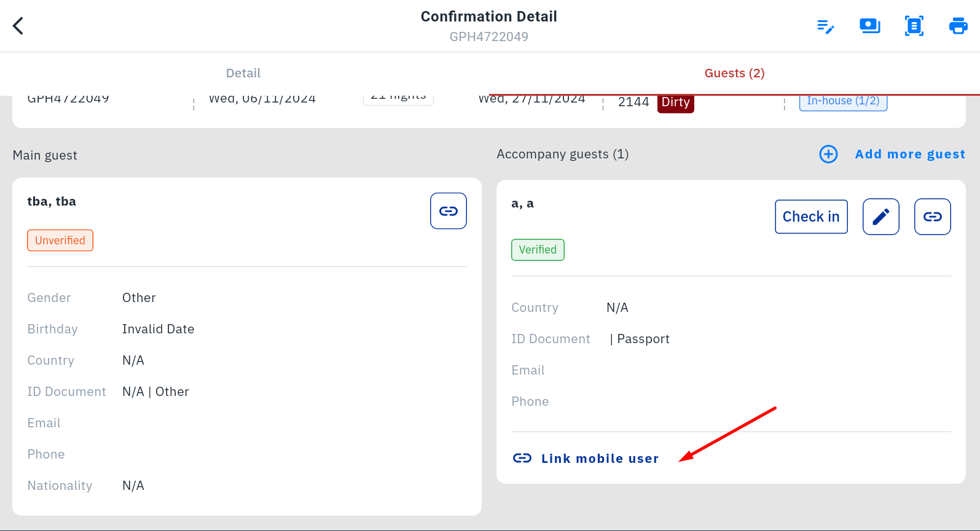Click the payment cash icon in header
This screenshot has width=980, height=531.
pos(869,26)
